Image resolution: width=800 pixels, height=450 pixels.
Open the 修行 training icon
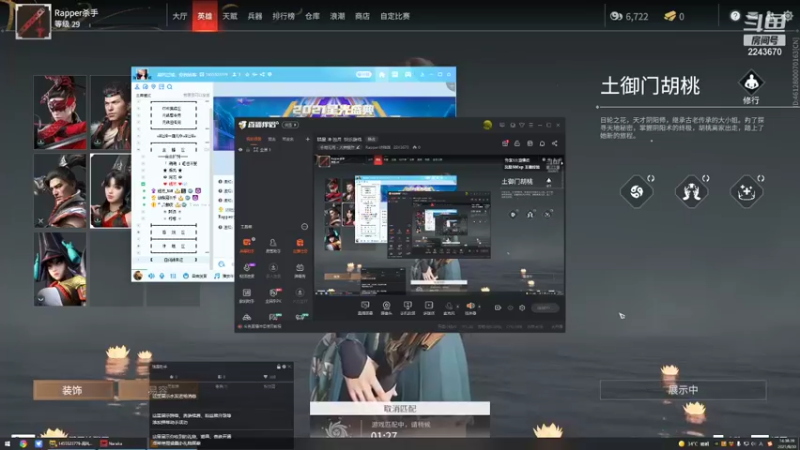(x=751, y=82)
